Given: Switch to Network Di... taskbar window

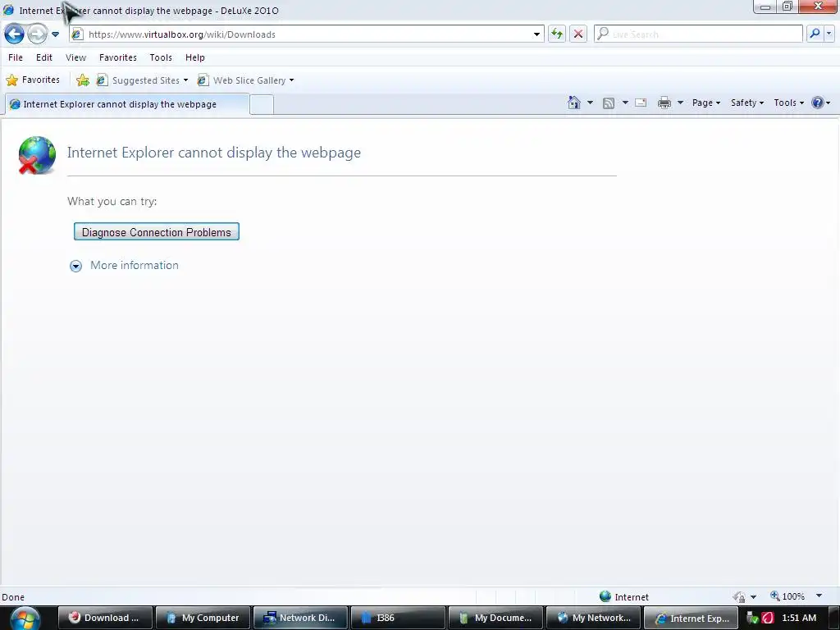Looking at the screenshot, I should 300,618.
